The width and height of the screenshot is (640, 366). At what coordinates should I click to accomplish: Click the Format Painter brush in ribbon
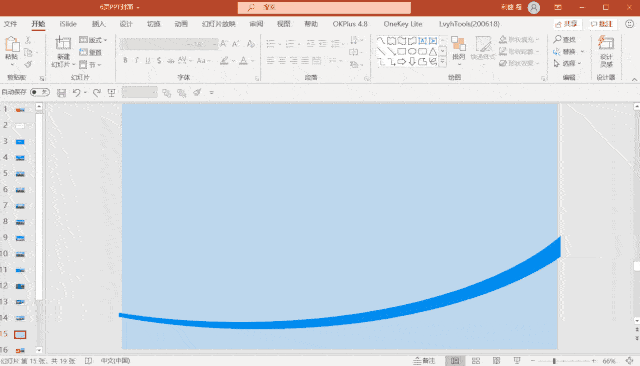tap(28, 64)
